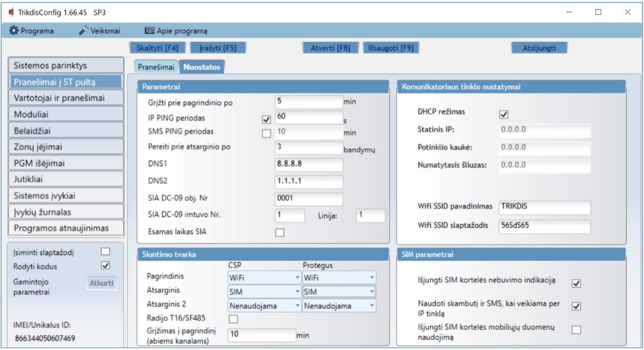Image resolution: width=644 pixels, height=350 pixels.
Task: Disable the IP PING periodas checkbox
Action: point(266,119)
